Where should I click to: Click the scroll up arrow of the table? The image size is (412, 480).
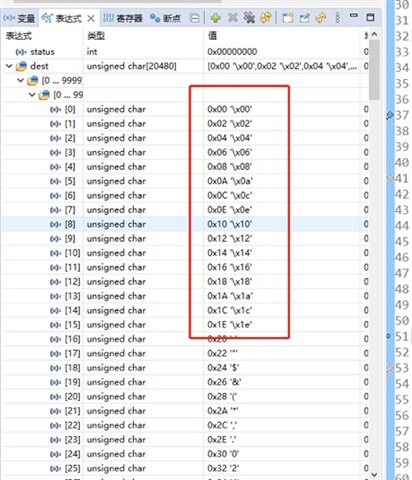tap(374, 34)
